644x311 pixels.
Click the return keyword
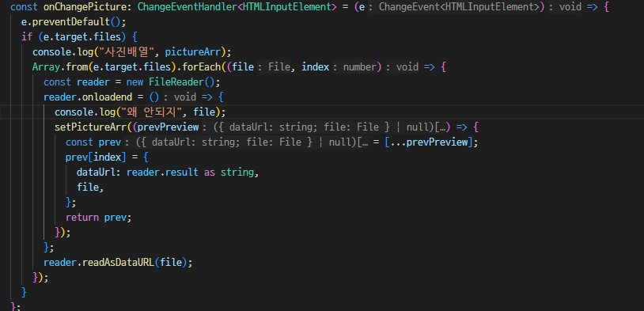click(82, 218)
